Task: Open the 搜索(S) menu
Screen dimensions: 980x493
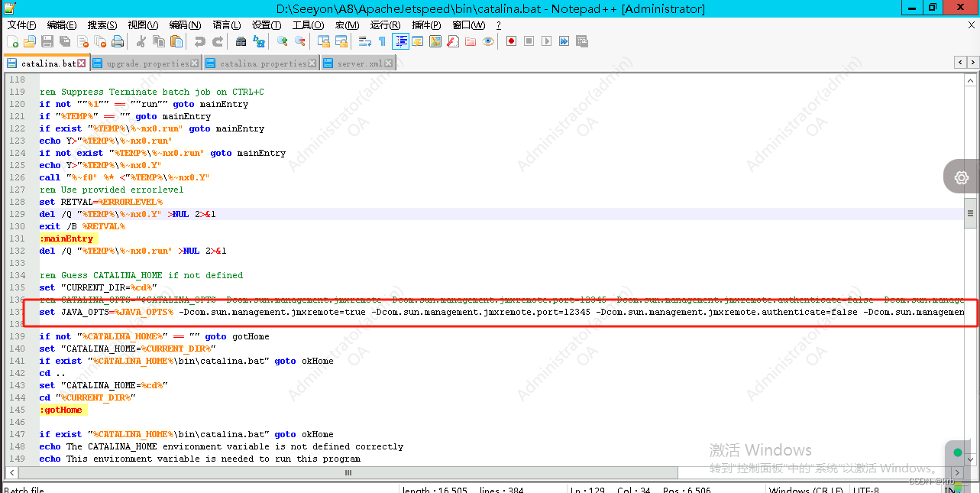Action: pos(102,25)
